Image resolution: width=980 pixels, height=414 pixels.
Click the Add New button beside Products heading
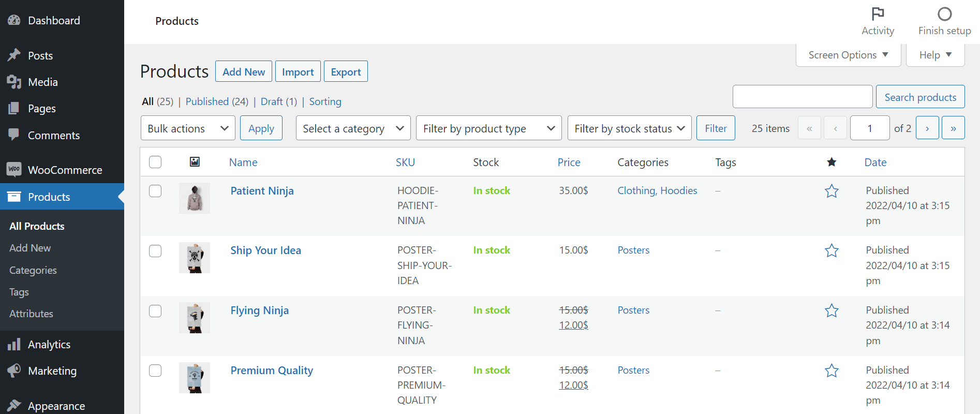(x=244, y=71)
